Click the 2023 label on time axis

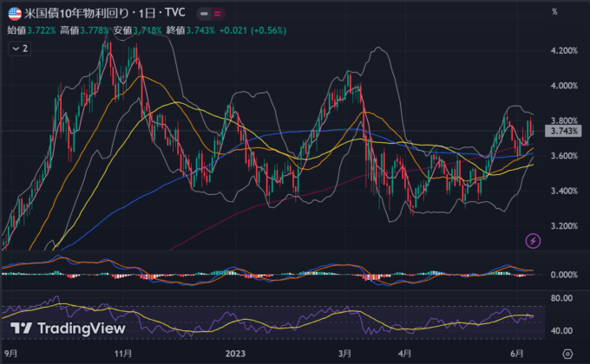pyautogui.click(x=237, y=354)
